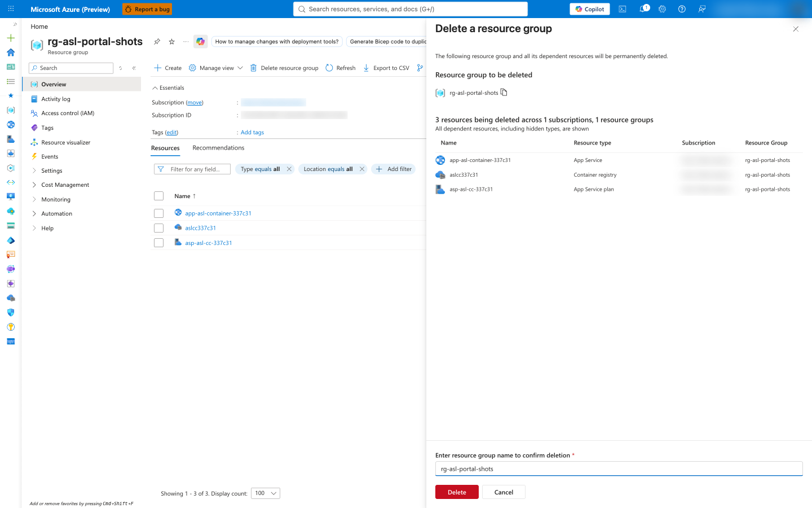The height and width of the screenshot is (508, 812).
Task: Click the resource group name confirmation field
Action: [619, 469]
